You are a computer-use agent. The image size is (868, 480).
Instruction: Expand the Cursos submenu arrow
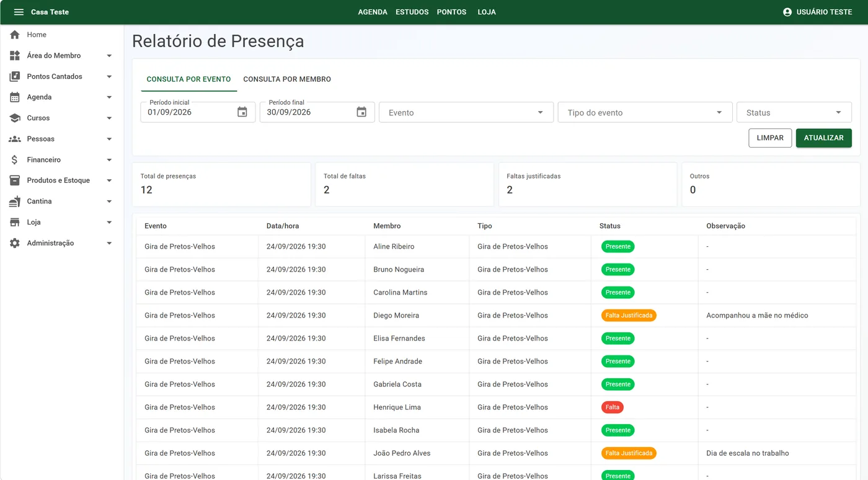pos(109,118)
